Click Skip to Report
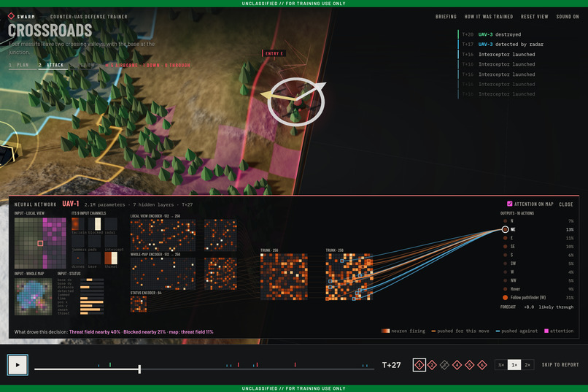Image resolution: width=588 pixels, height=392 pixels. pos(560,364)
